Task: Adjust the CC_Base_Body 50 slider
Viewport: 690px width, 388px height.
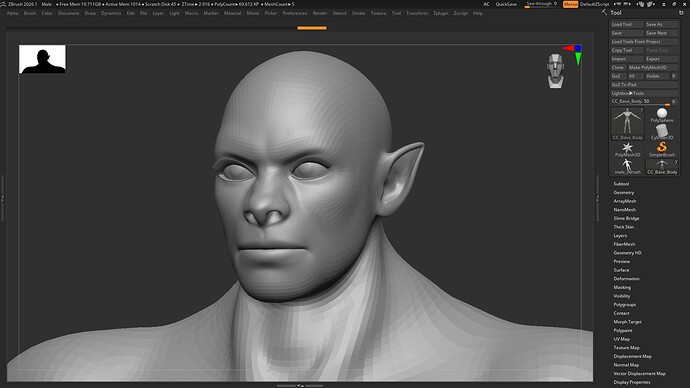Action: pyautogui.click(x=640, y=102)
